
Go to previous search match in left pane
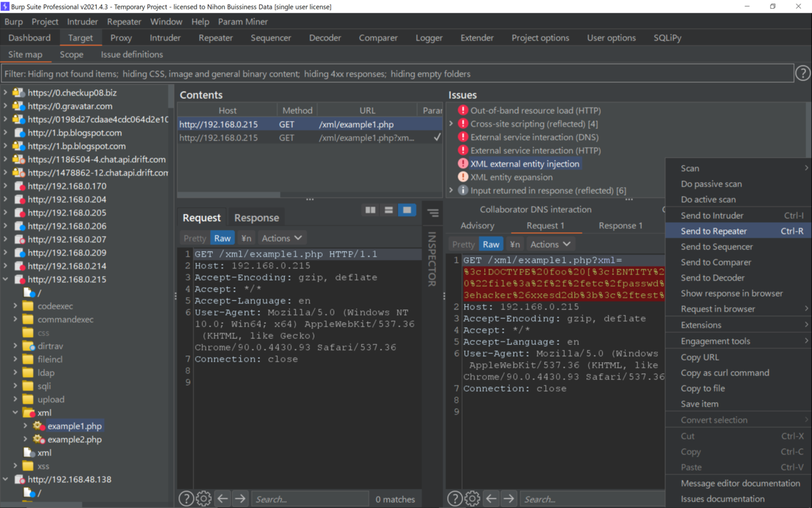click(x=223, y=499)
